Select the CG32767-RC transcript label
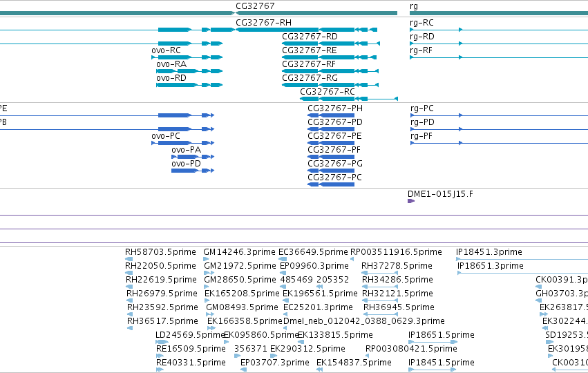 click(x=328, y=92)
